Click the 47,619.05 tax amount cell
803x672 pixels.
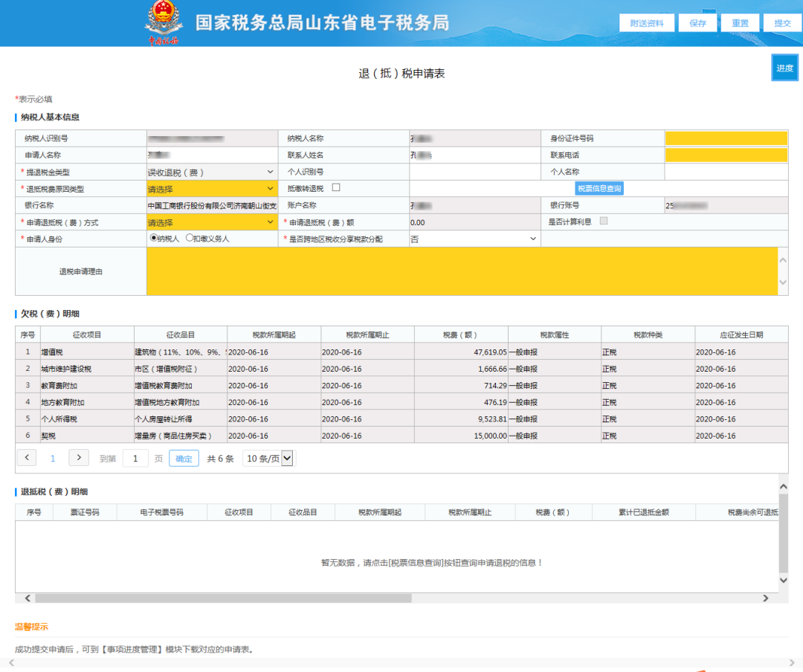pos(461,352)
